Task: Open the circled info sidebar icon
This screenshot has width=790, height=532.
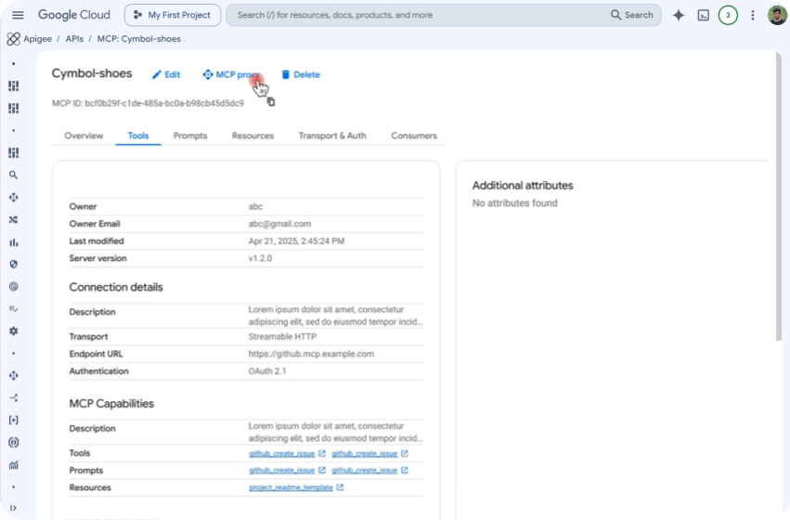Action: point(14,442)
